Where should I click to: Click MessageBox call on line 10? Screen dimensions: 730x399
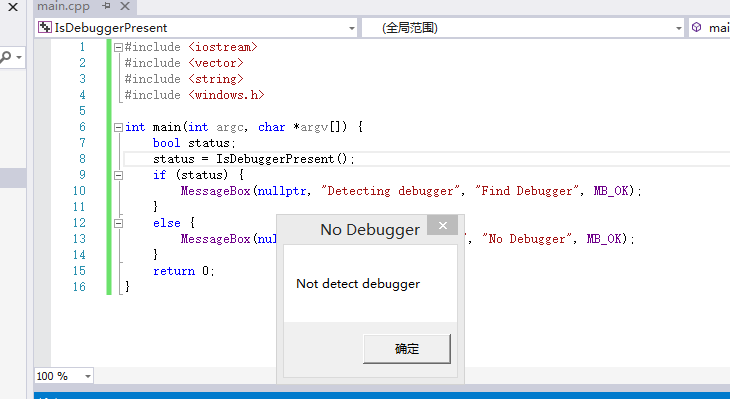click(216, 191)
